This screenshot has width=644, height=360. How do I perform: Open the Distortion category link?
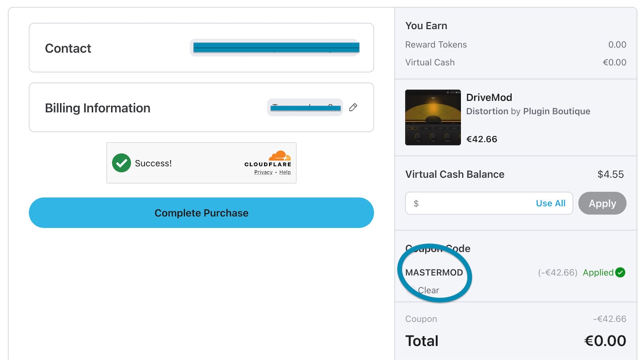pos(487,111)
